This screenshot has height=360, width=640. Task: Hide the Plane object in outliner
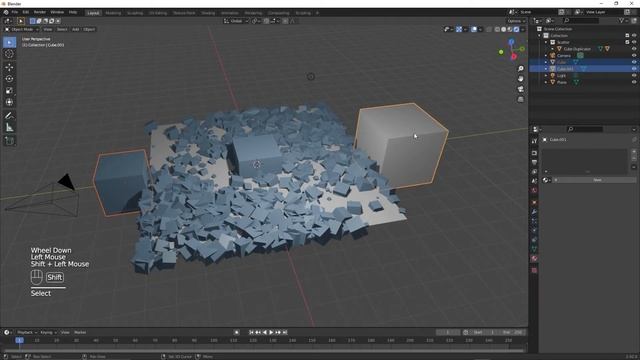[634, 82]
